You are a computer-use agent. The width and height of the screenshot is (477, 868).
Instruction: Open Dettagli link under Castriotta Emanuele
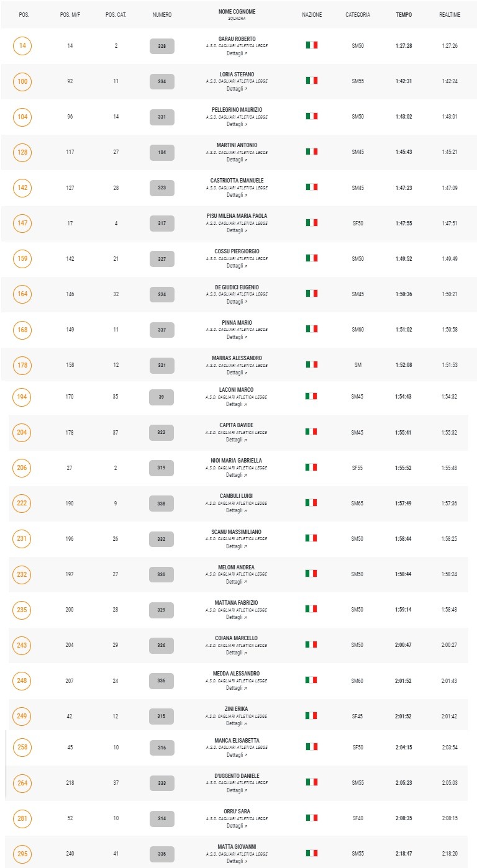point(237,195)
